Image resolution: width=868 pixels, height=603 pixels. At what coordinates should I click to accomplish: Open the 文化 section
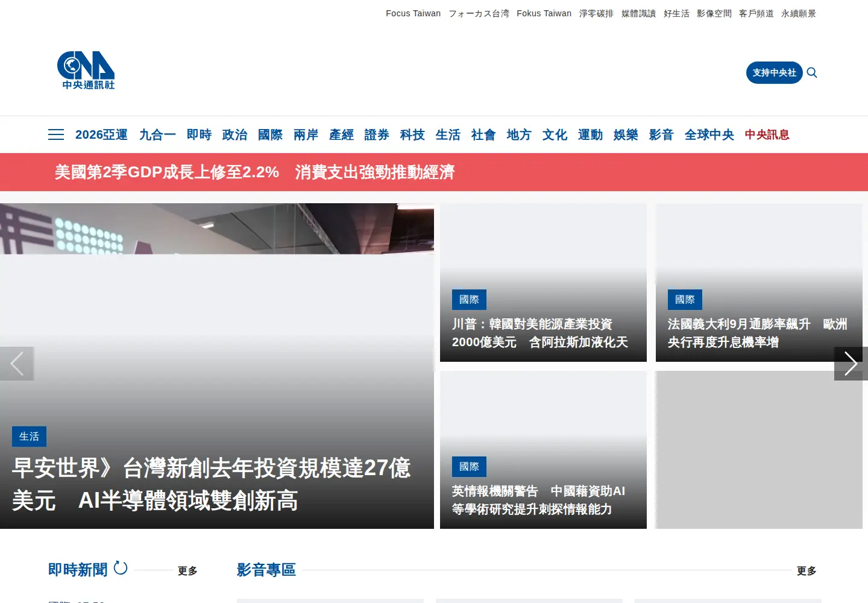tap(555, 134)
